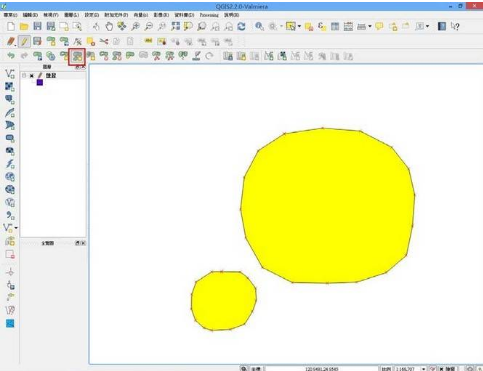
Task: Click the Cut Features scissors icon
Action: (x=104, y=41)
